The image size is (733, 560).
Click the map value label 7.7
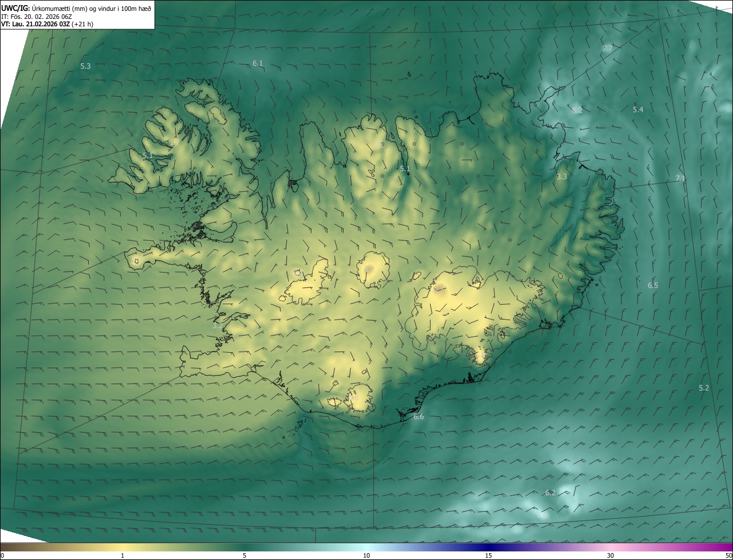click(607, 49)
